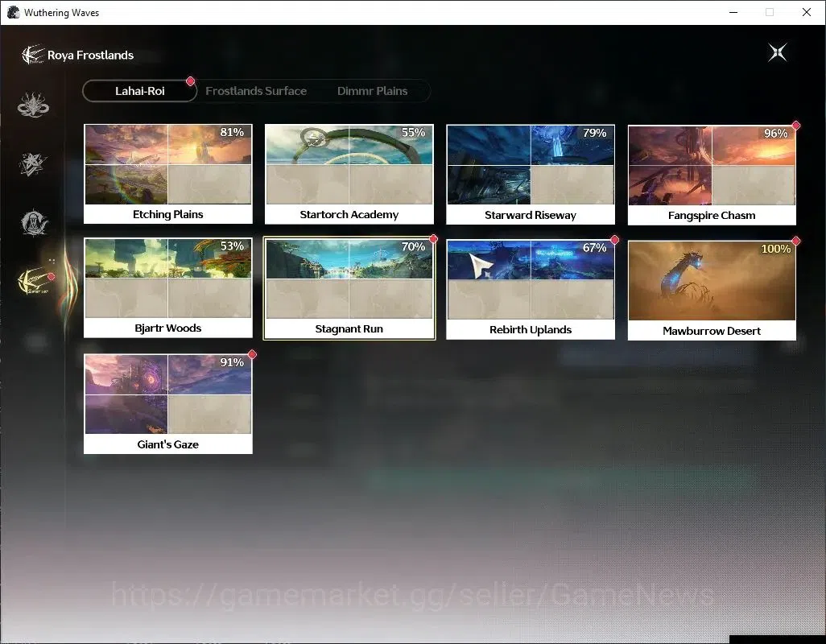Open the Bjartr Woods area card
The height and width of the screenshot is (644, 826).
tap(168, 287)
